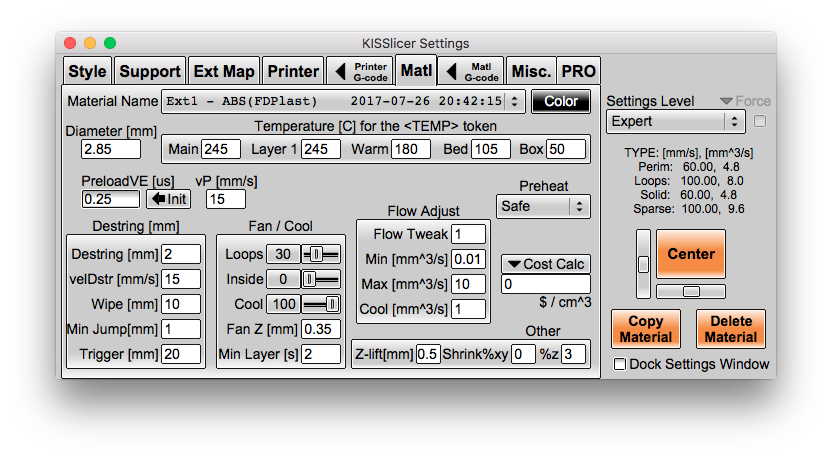
Task: Click the Delete Material button
Action: 731,329
